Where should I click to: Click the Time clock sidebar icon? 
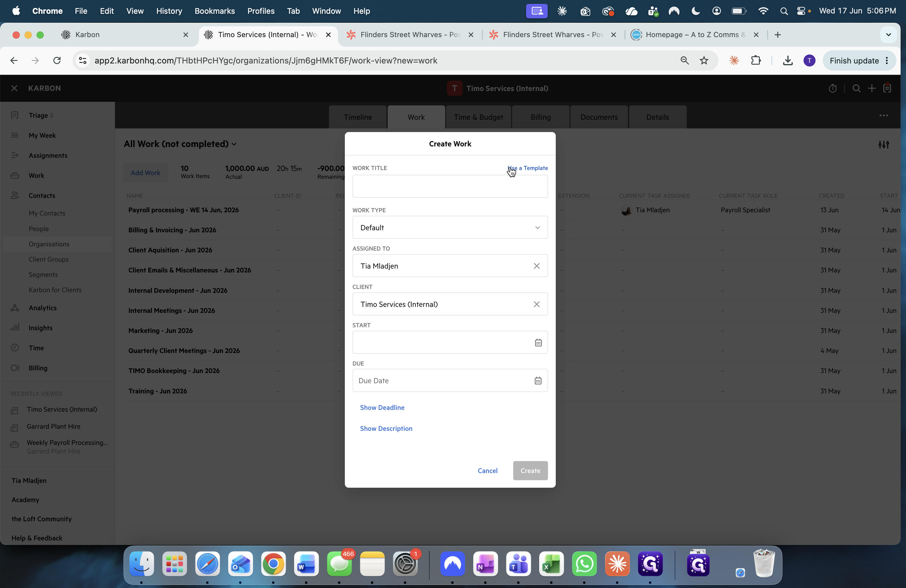[15, 348]
